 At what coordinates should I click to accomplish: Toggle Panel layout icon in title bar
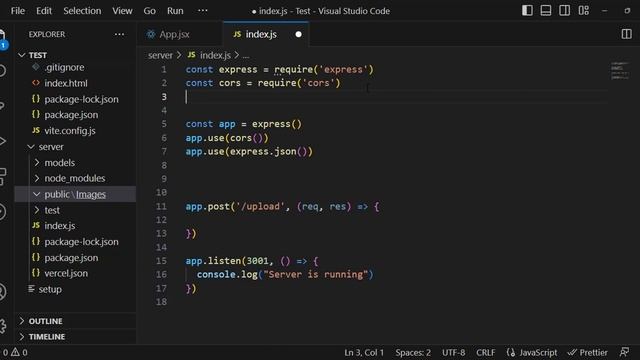[x=546, y=11]
